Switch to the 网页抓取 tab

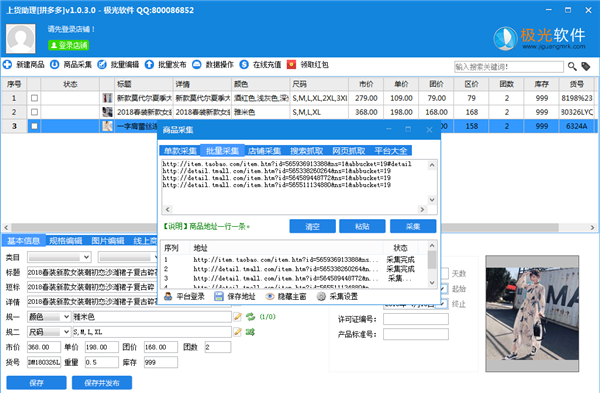click(x=349, y=151)
